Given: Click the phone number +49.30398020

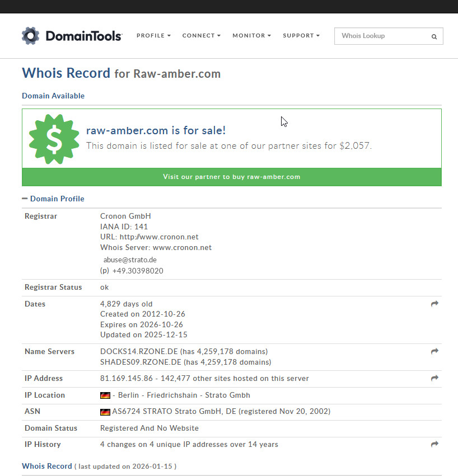Looking at the screenshot, I should (138, 271).
